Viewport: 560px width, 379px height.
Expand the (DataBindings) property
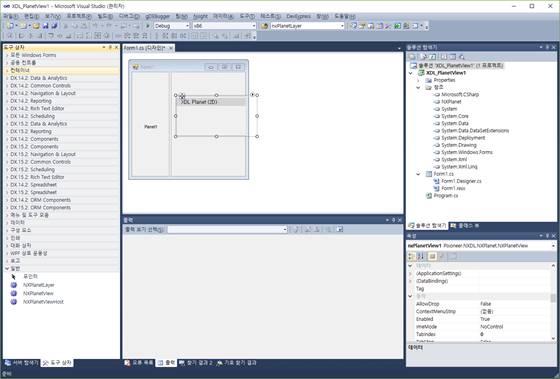pos(410,281)
